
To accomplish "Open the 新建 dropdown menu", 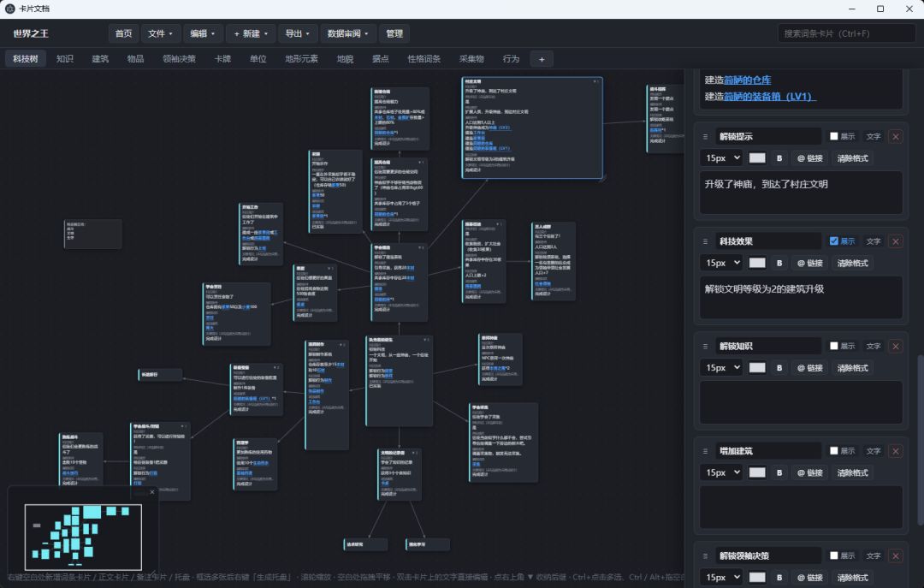I will (x=251, y=33).
